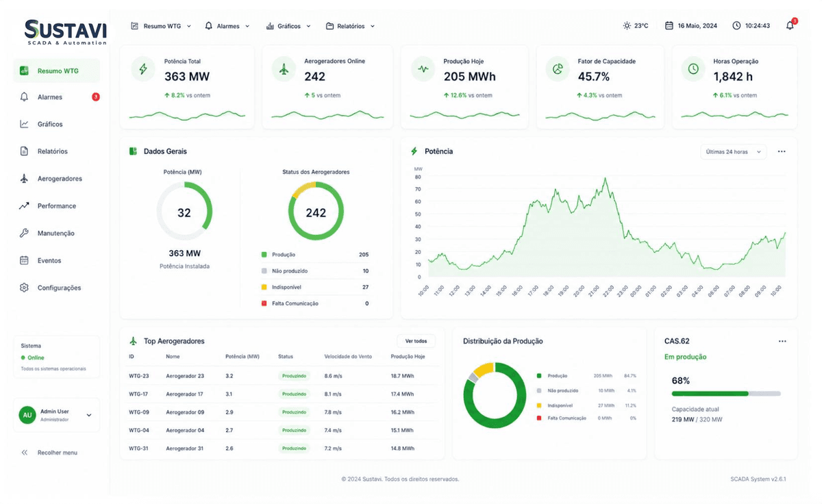Click the double-chevron Recolher menu icon
The image size is (822, 504).
24,453
